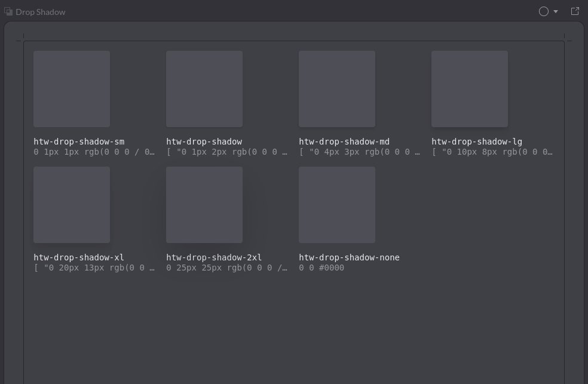
Task: Select the htw-drop-shadow-none preview square
Action: coord(337,205)
